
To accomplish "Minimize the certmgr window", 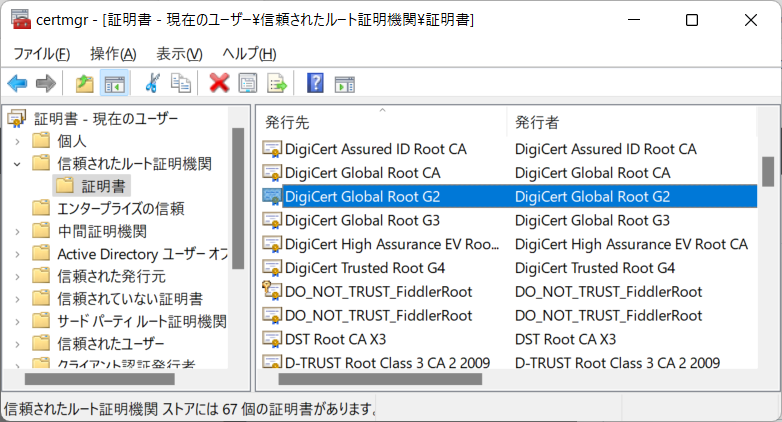I will (634, 20).
